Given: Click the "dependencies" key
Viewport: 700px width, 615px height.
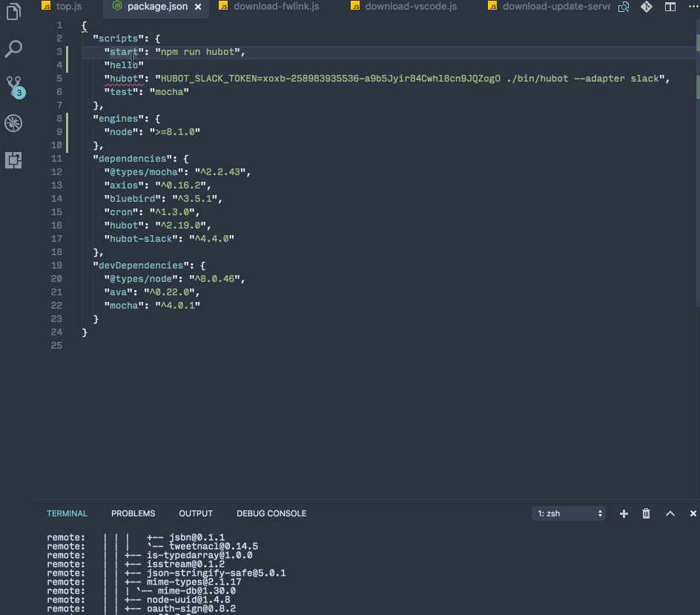Looking at the screenshot, I should coord(132,159).
